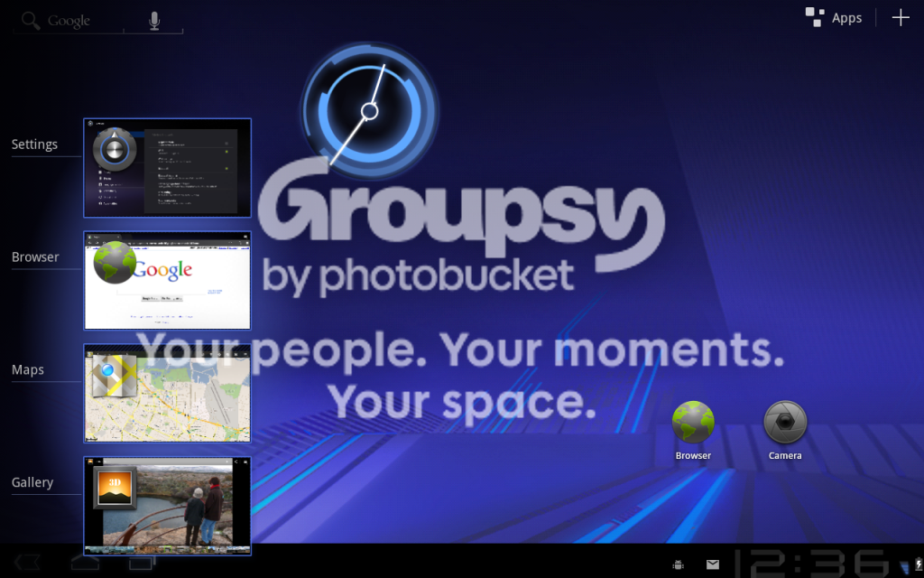Tap the Google search text field

(x=69, y=21)
